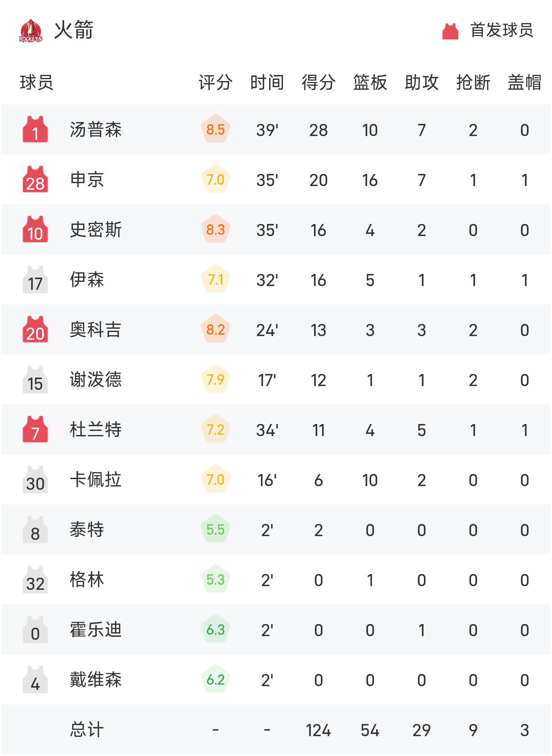
Task: Click the 总计 totals row label
Action: [x=87, y=730]
